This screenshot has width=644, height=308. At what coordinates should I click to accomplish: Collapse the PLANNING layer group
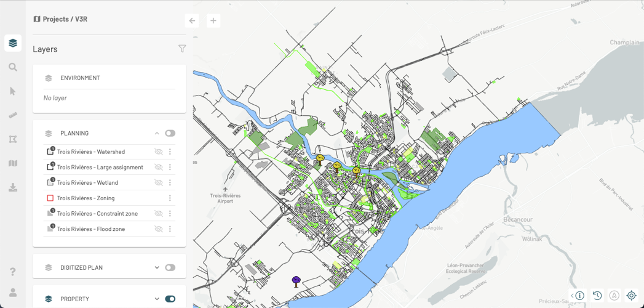[156, 133]
